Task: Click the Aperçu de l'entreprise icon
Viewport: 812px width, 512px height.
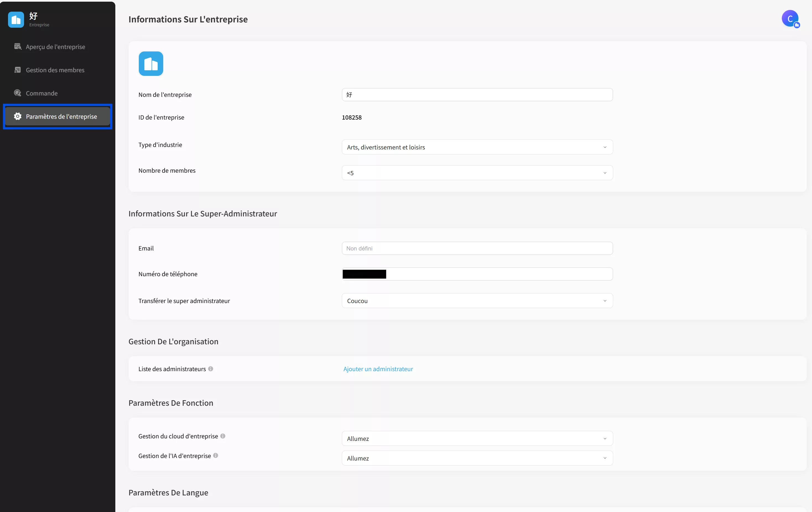Action: tap(17, 46)
